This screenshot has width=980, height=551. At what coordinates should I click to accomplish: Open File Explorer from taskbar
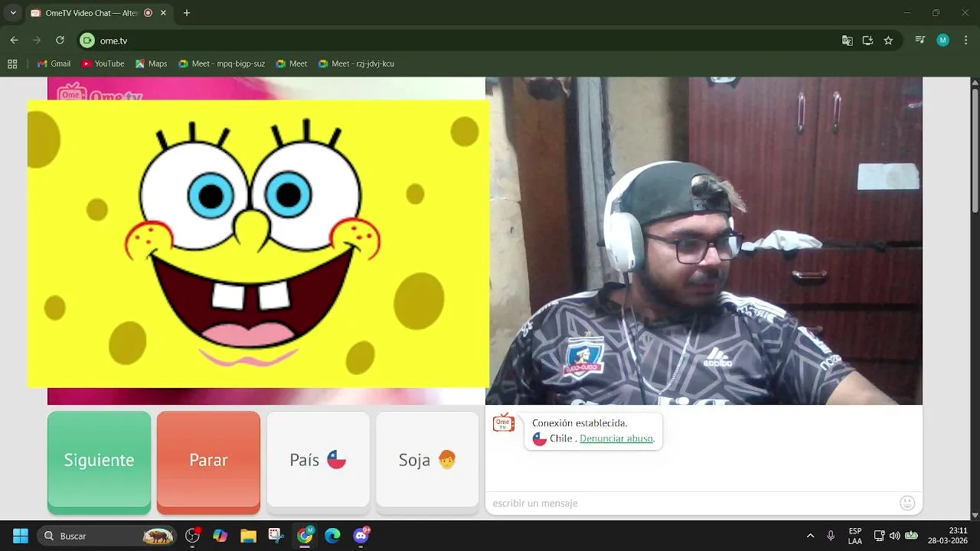click(248, 536)
